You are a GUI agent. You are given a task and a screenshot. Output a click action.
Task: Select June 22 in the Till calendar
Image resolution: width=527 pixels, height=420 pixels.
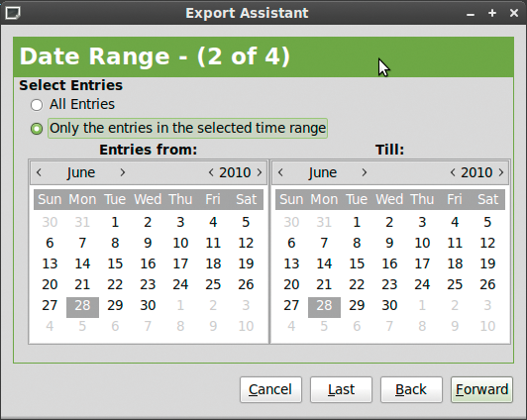357,284
